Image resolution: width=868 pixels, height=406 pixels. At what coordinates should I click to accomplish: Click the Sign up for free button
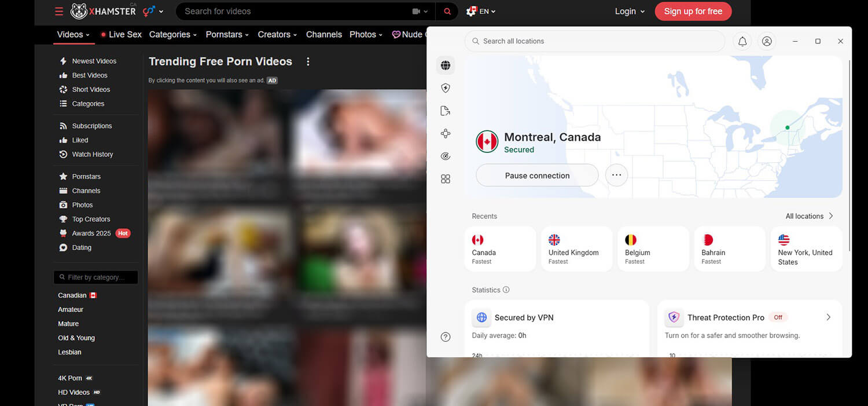[x=693, y=11]
